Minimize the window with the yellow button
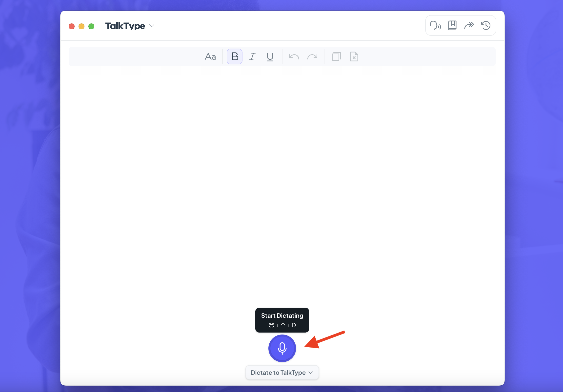 coord(81,26)
